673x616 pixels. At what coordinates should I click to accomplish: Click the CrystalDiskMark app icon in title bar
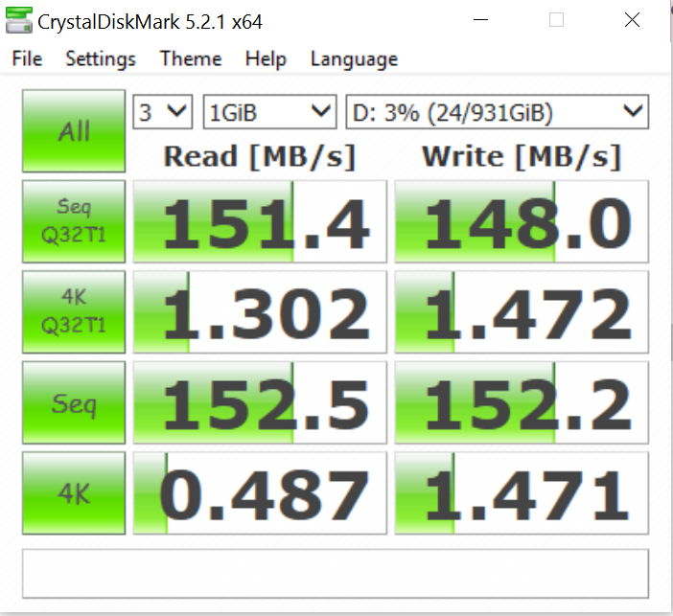point(20,21)
